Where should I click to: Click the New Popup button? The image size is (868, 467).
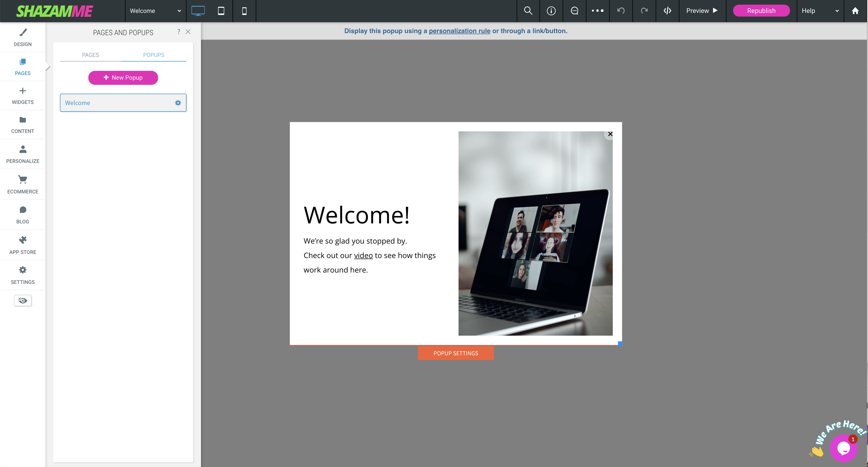[123, 78]
